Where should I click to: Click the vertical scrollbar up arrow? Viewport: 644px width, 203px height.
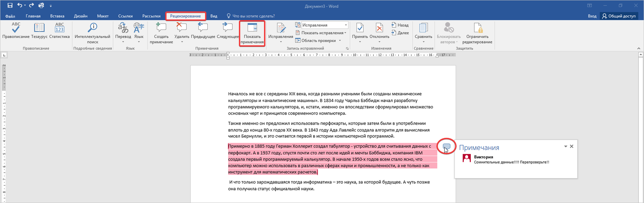[641, 54]
